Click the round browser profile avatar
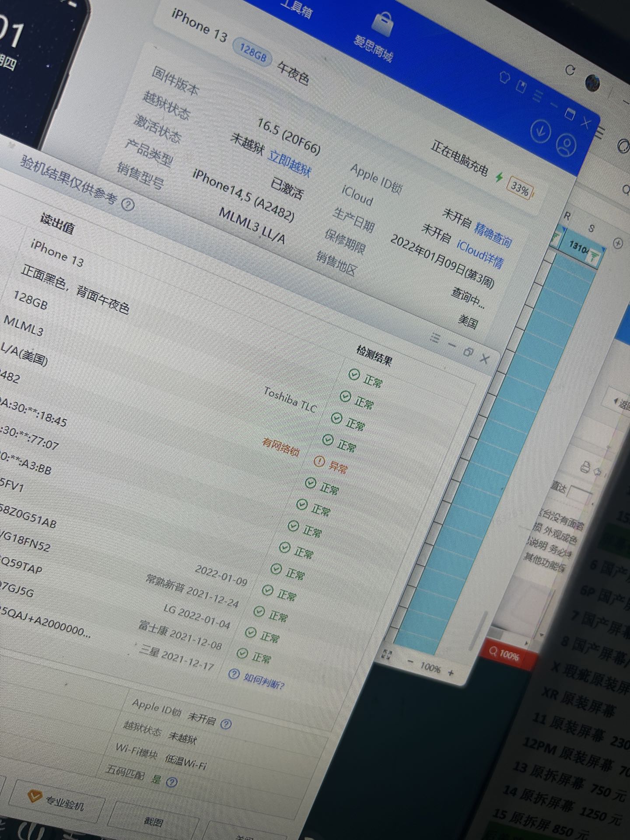The height and width of the screenshot is (840, 630). point(593,82)
